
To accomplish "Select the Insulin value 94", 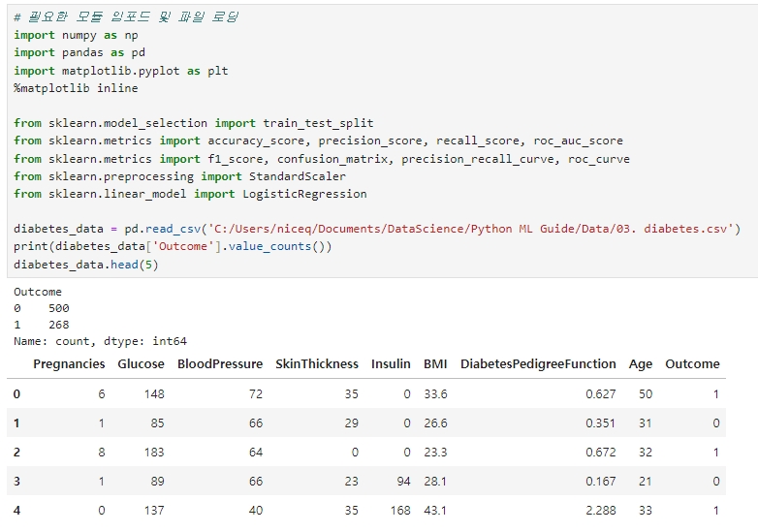I will (403, 482).
